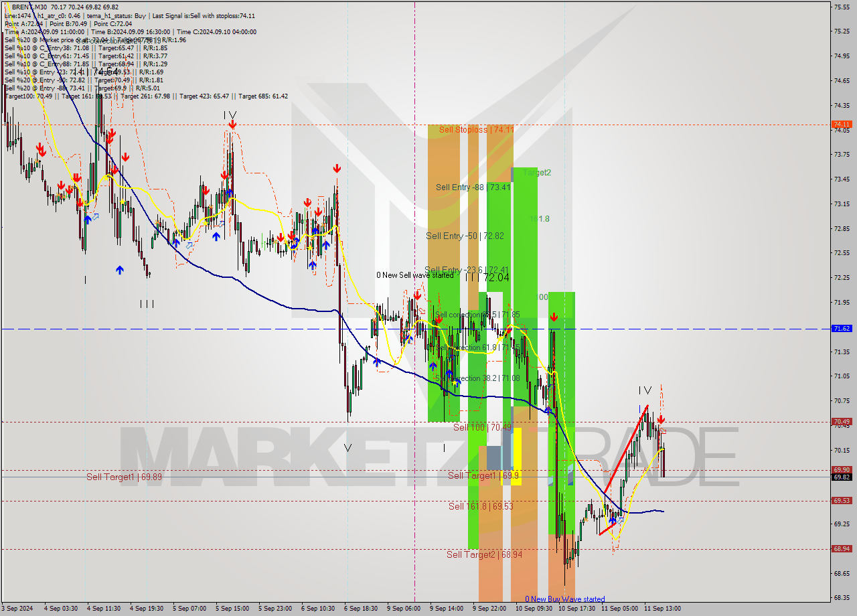Click the '3 Sep 2024' time axis label
This screenshot has height=616, width=857.
coord(18,609)
